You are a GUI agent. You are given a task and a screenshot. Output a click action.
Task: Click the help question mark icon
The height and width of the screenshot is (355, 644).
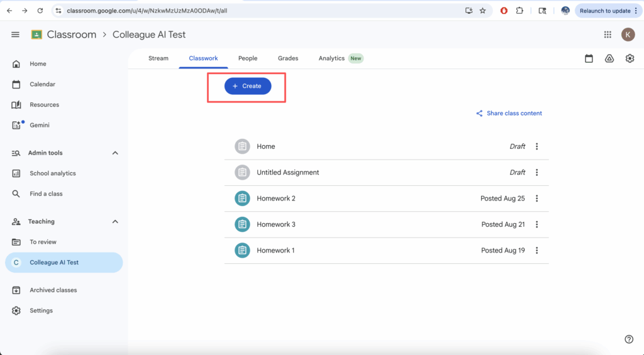[x=629, y=339]
